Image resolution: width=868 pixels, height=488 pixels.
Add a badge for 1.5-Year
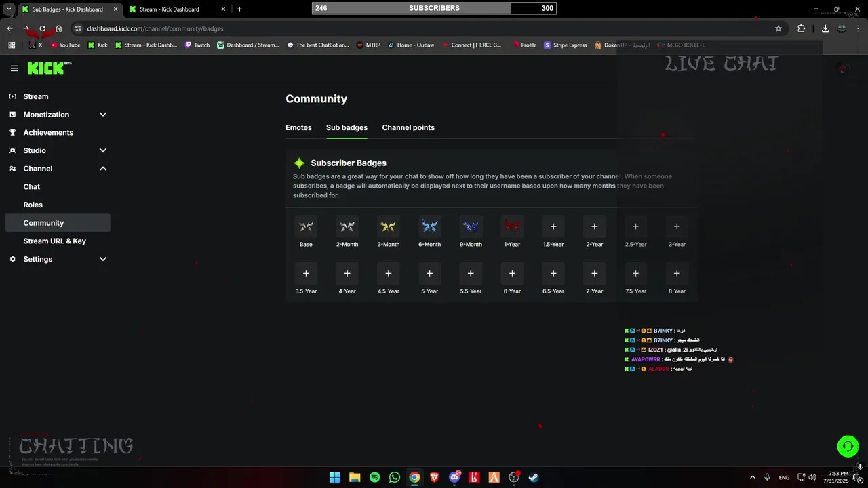[x=553, y=226]
